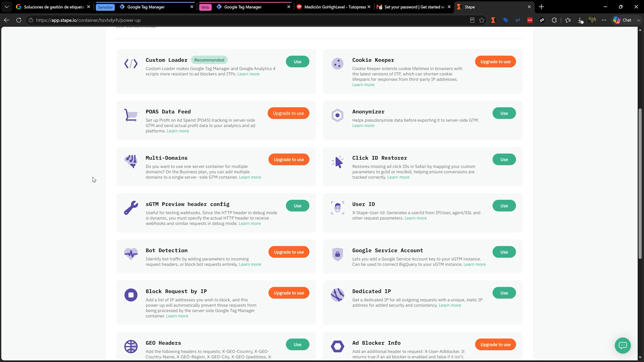Open Learn more link for Custom Loader
This screenshot has width=644, height=362.
pos(248,74)
